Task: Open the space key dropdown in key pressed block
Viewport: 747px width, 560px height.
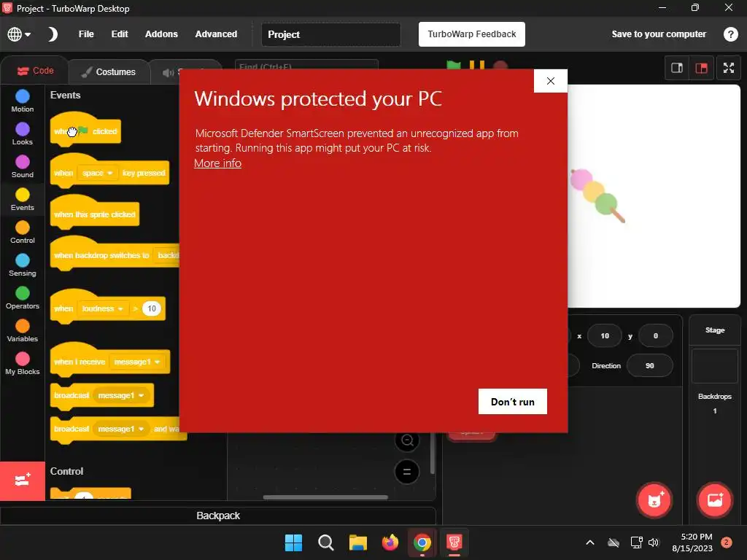Action: point(97,173)
